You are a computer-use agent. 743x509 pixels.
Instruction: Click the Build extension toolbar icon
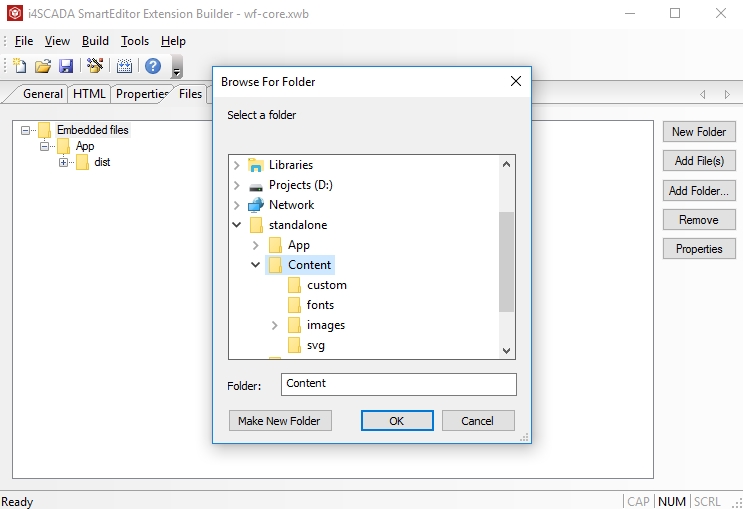coord(95,65)
